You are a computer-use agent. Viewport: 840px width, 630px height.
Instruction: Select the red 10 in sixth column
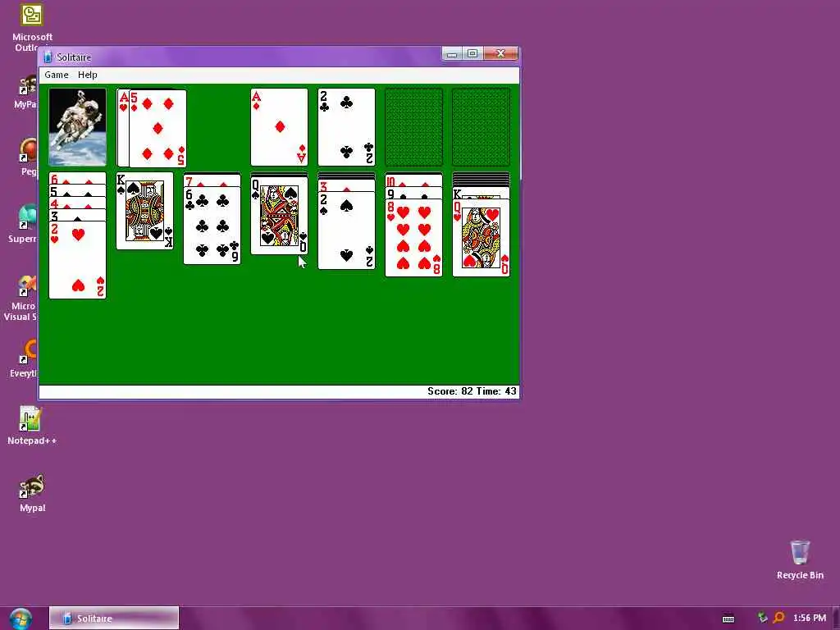[413, 181]
